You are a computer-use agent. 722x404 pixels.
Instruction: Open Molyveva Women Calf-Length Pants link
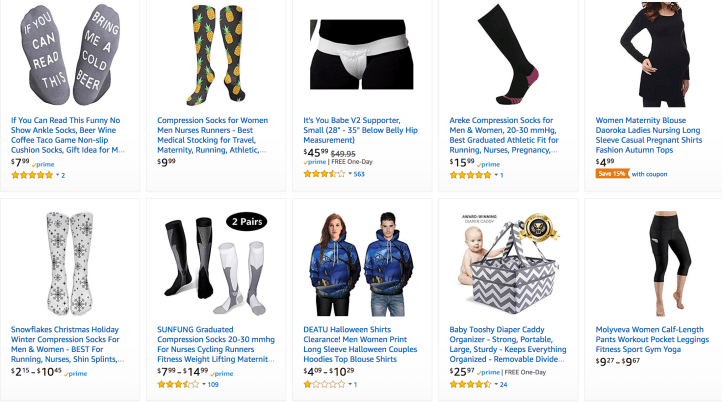pos(652,339)
